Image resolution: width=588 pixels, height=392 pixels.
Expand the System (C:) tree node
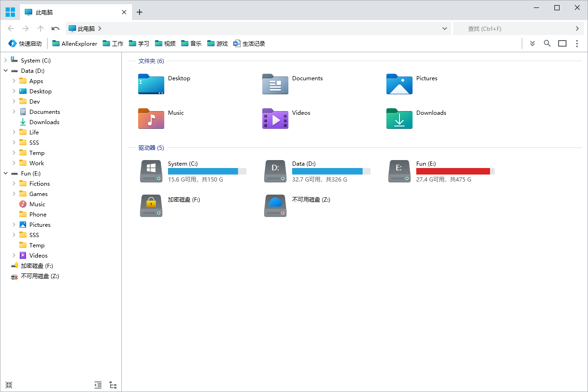point(6,61)
